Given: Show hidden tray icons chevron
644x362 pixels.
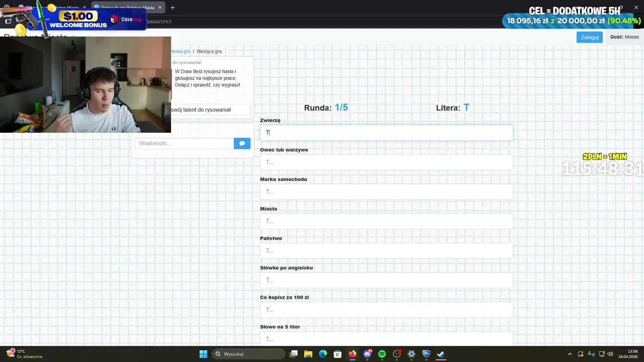Looking at the screenshot, I should (570, 354).
